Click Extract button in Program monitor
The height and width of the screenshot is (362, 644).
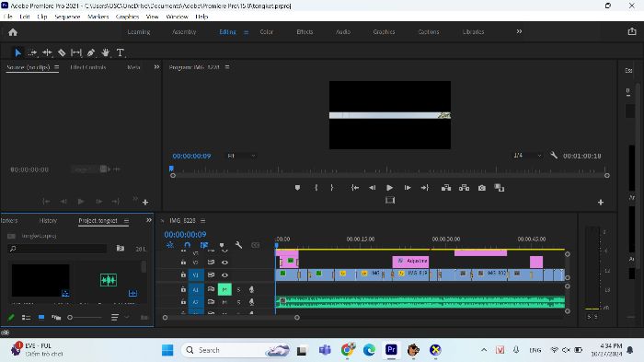pyautogui.click(x=464, y=188)
